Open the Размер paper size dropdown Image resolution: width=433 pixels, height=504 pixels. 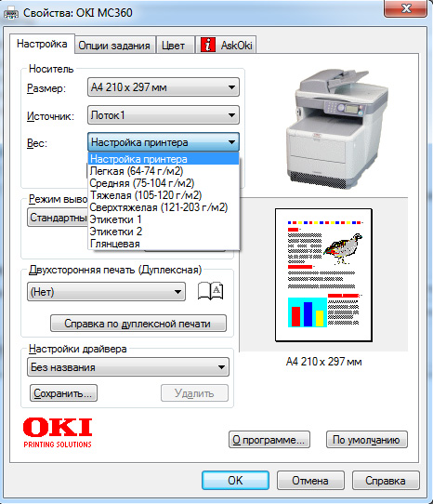tap(164, 87)
